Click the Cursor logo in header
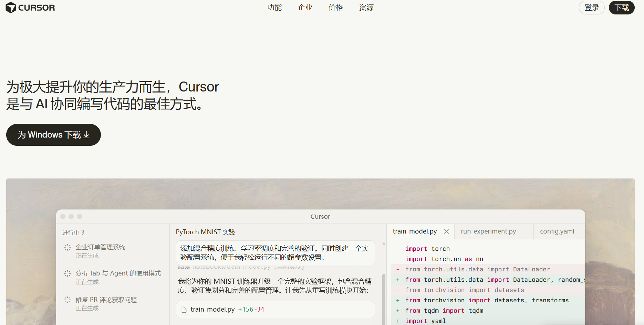Screen dimensions: 644x325 click(30, 8)
